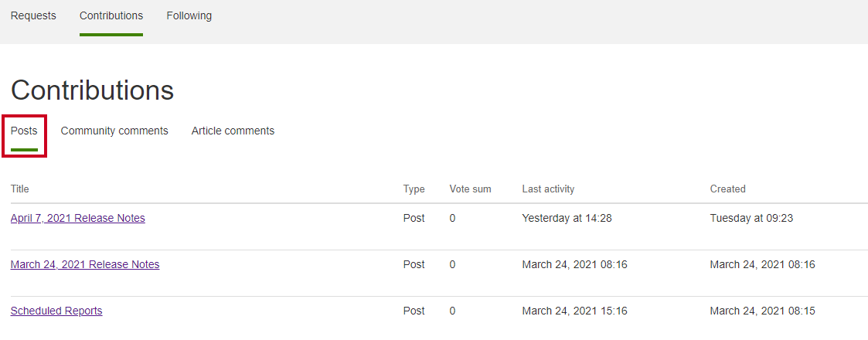
Task: Open the Community comments tab
Action: tap(114, 131)
